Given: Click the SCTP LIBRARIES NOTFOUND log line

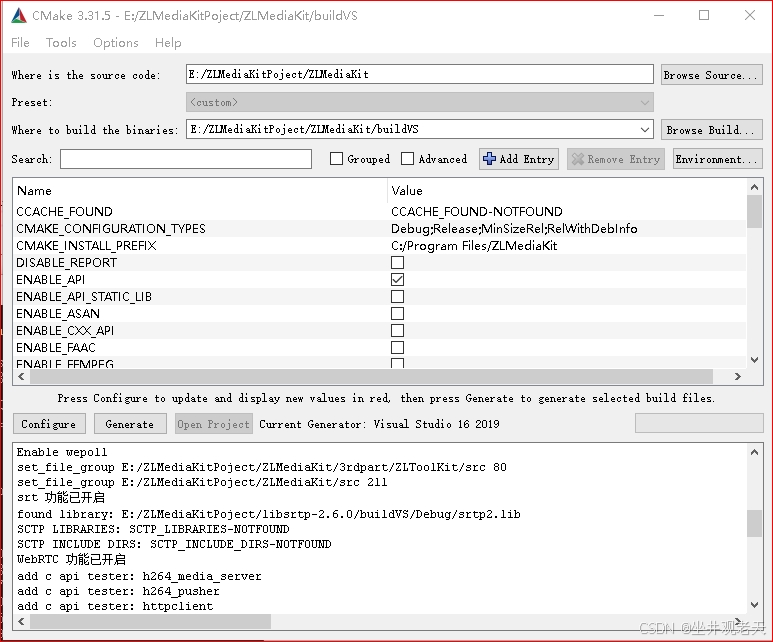Looking at the screenshot, I should pyautogui.click(x=153, y=529).
